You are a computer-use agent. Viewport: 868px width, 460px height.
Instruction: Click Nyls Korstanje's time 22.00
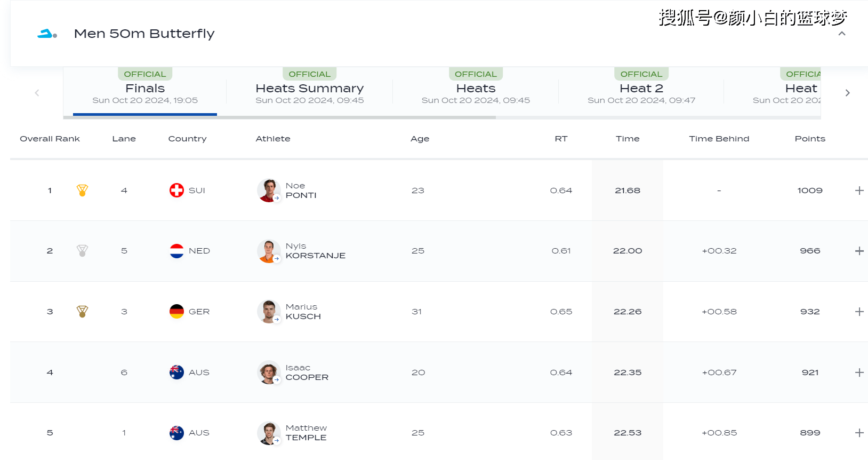tap(628, 251)
